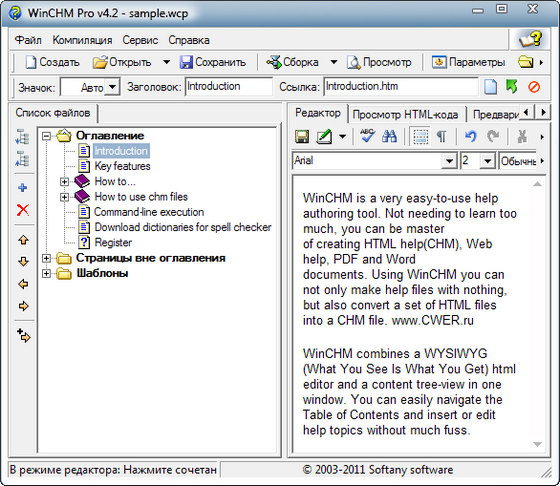Viewport: 560px width, 486px height.
Task: Switch to the truncated Предвари preview tab
Action: (495, 115)
